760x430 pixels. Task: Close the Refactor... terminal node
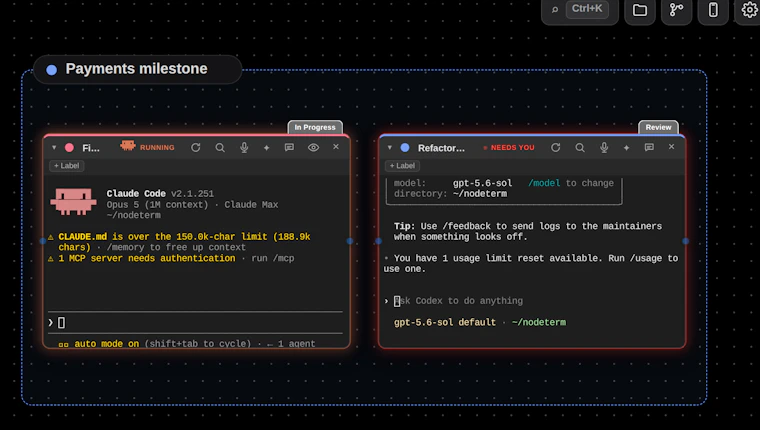tap(671, 146)
